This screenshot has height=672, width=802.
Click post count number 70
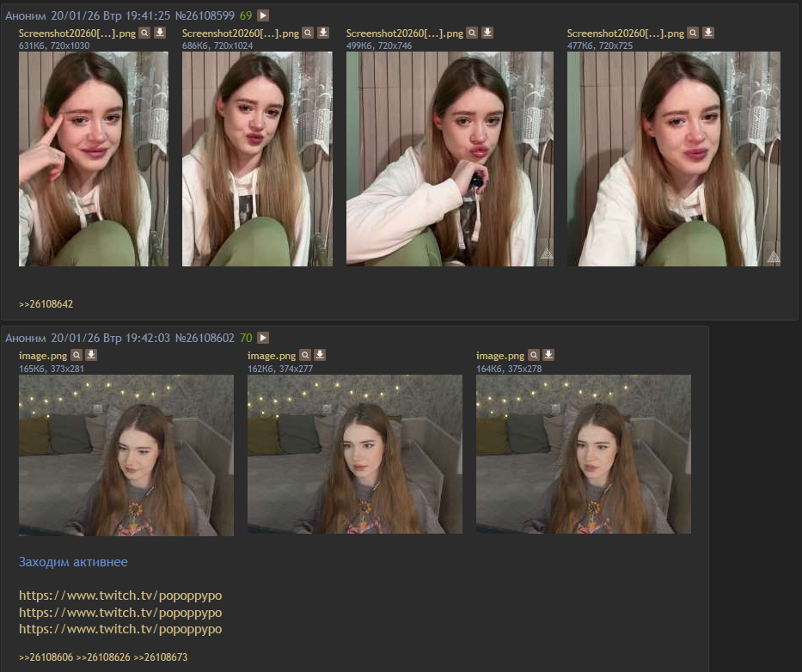coord(246,338)
